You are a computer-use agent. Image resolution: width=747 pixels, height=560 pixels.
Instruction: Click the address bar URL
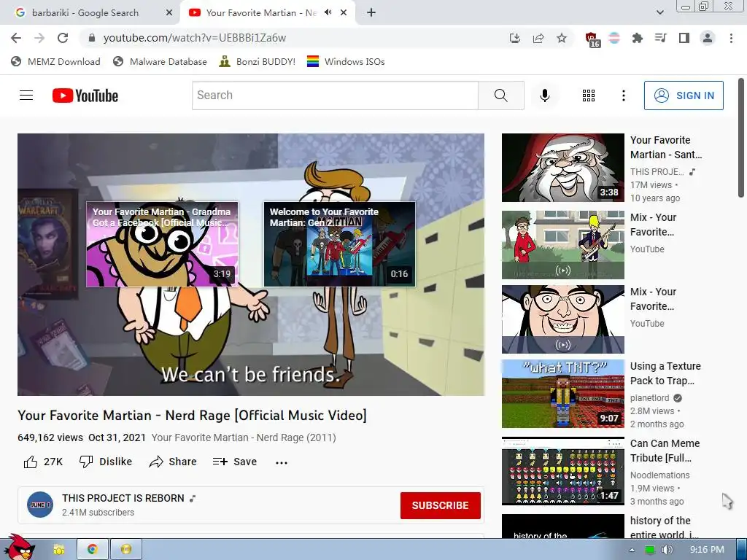(194, 38)
